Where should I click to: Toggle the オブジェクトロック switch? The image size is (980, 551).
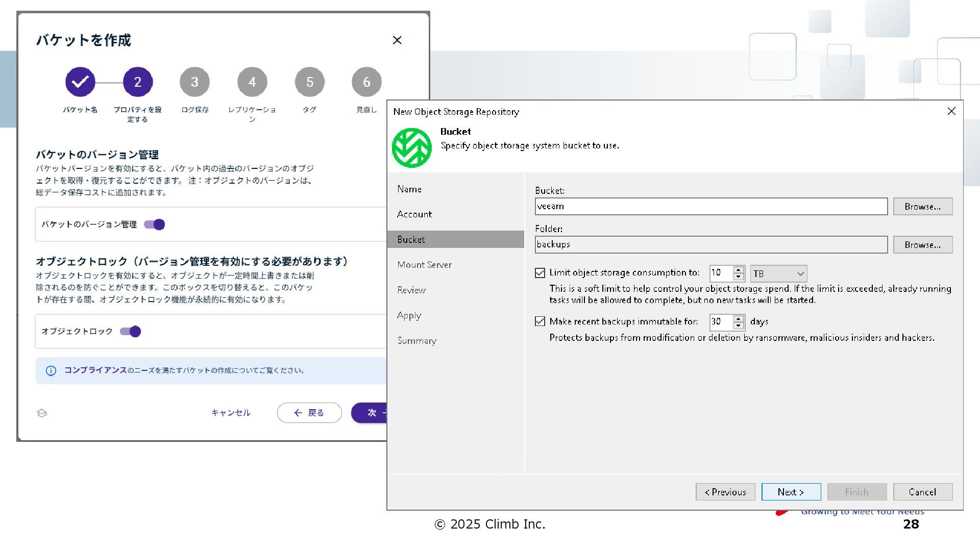(x=131, y=332)
